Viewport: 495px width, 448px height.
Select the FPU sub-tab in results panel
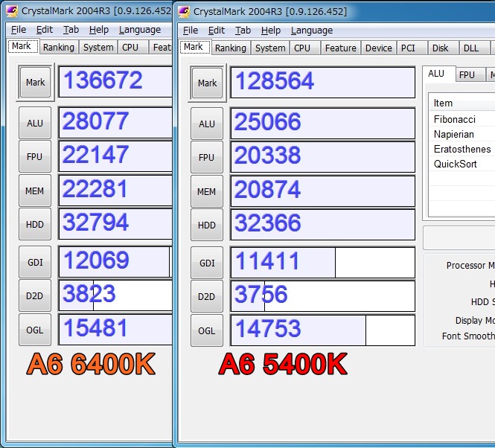click(x=467, y=75)
